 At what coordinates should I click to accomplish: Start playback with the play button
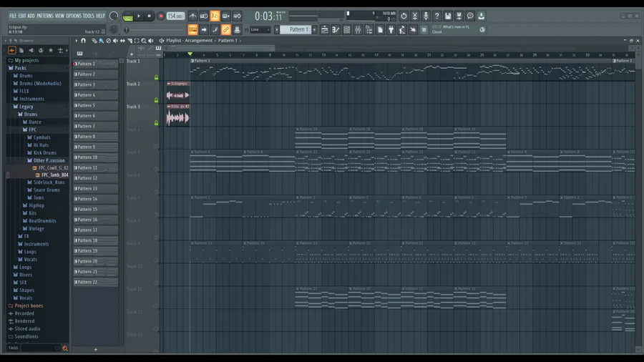pyautogui.click(x=139, y=16)
